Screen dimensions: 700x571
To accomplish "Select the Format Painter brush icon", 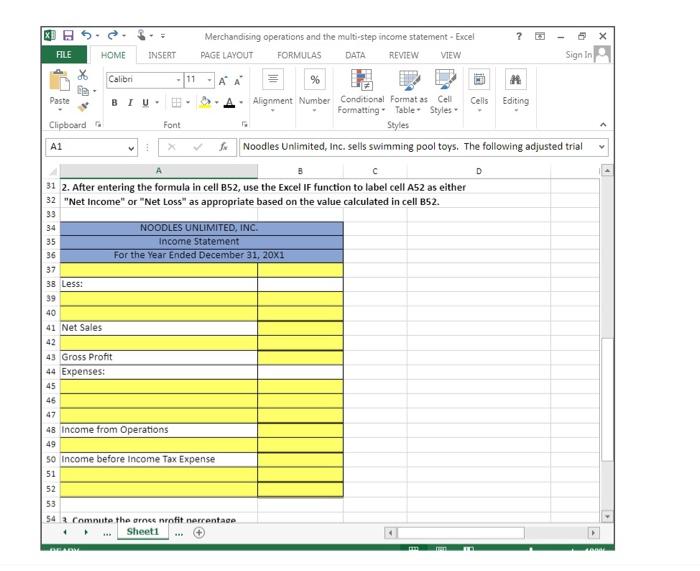I will coord(83,107).
